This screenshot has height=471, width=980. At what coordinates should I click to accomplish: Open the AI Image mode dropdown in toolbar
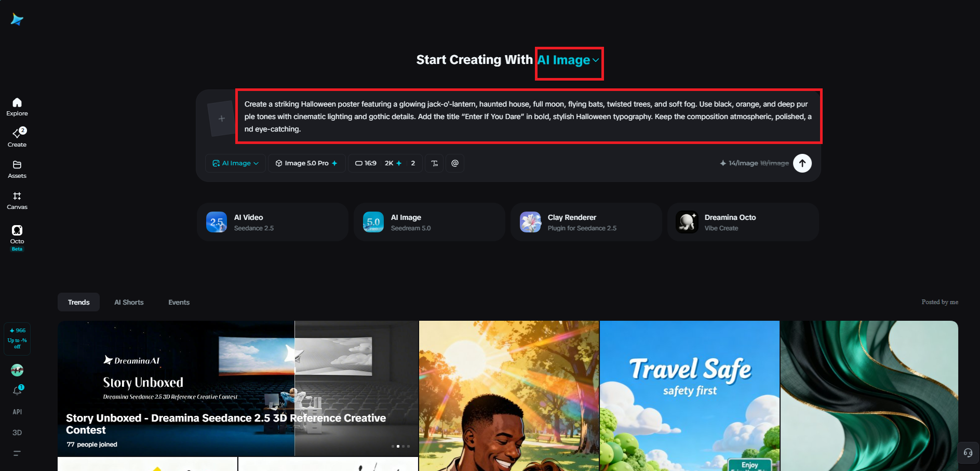click(235, 163)
